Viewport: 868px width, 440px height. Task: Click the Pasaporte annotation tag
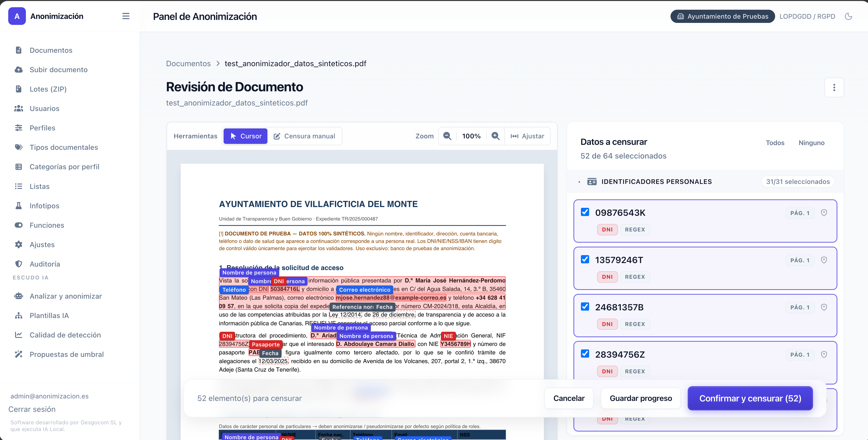[265, 344]
